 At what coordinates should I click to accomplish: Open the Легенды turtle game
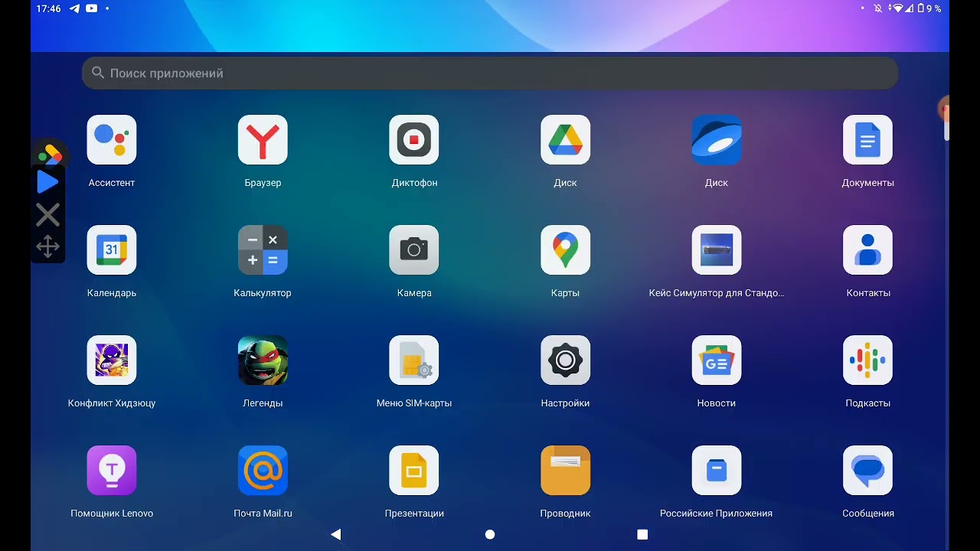point(263,360)
